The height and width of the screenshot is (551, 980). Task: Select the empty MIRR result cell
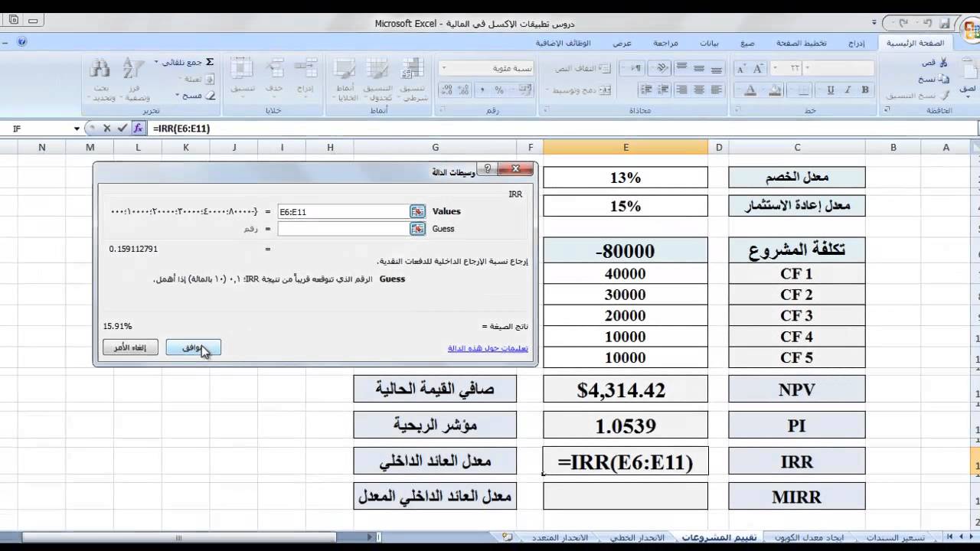[626, 497]
